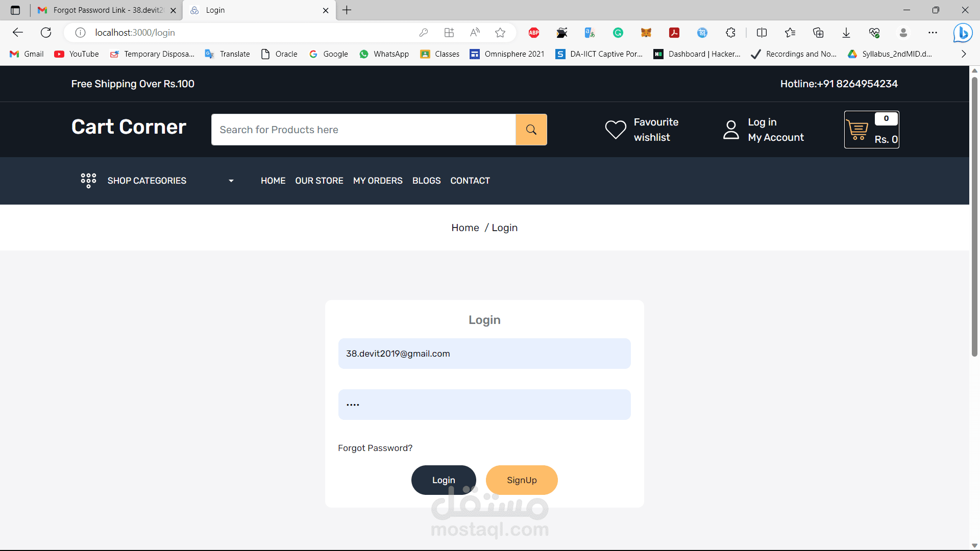Click the Shop Categories grid dots icon
Screen dimensions: 980x551
coord(88,180)
